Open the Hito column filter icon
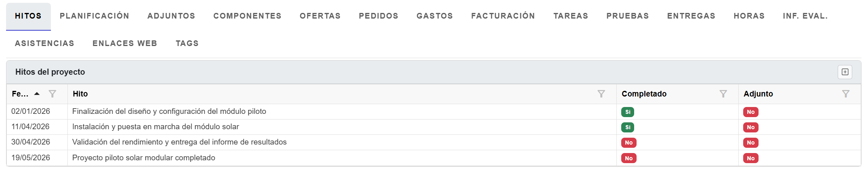The height and width of the screenshot is (172, 868). [x=601, y=94]
